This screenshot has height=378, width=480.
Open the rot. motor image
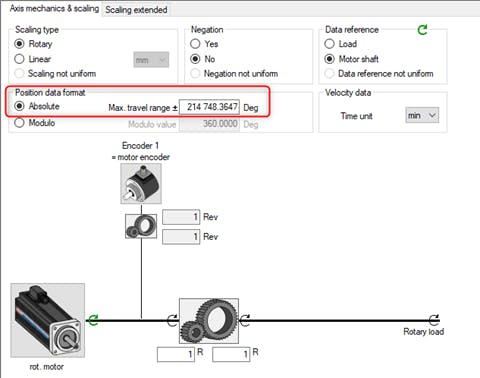(48, 320)
